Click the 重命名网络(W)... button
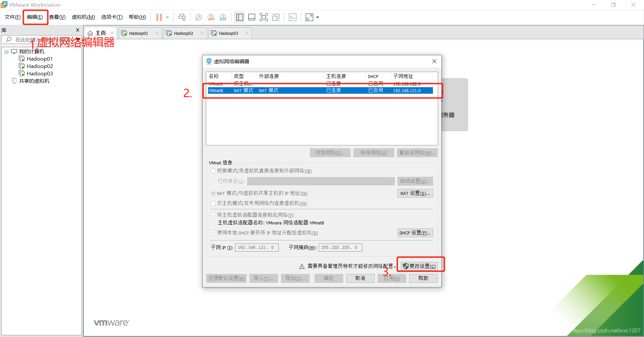The width and height of the screenshot is (644, 337). tap(417, 153)
